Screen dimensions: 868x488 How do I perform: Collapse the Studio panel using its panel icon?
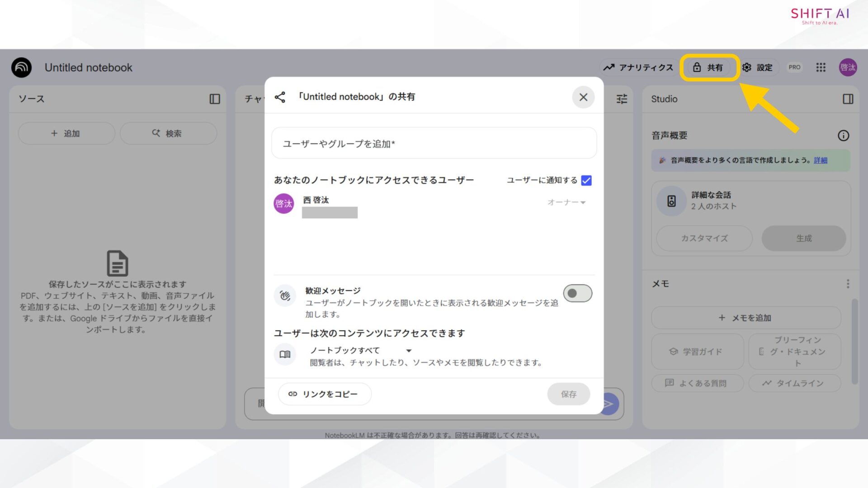tap(848, 99)
